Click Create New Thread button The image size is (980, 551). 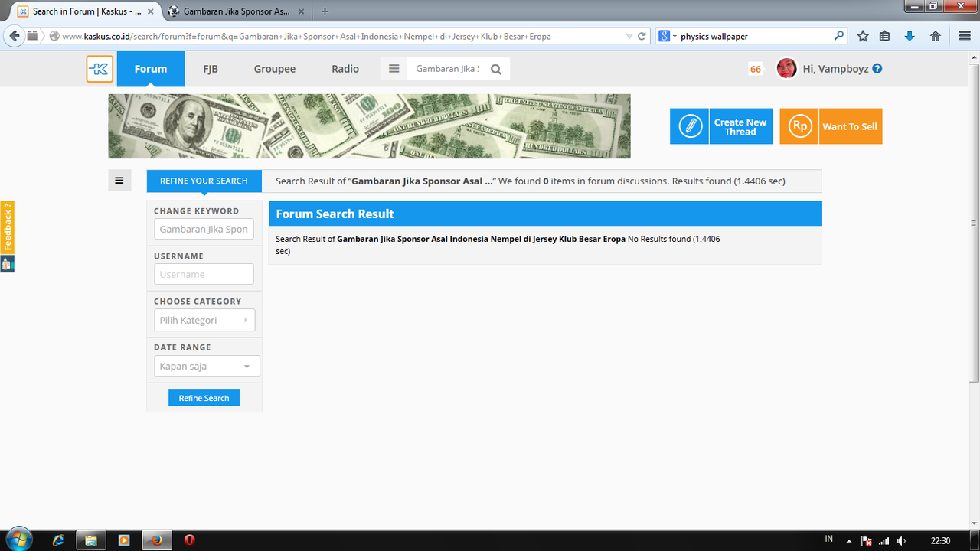721,126
